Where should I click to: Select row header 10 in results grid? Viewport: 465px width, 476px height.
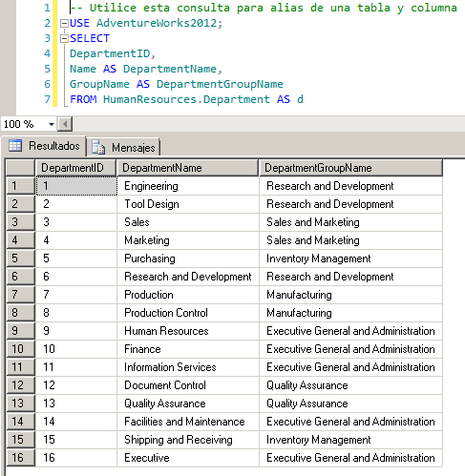click(20, 349)
